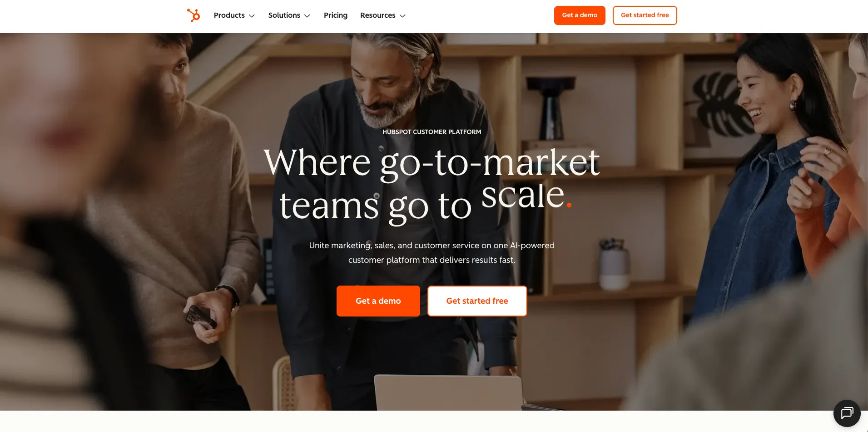Open the Products menu label

point(229,15)
